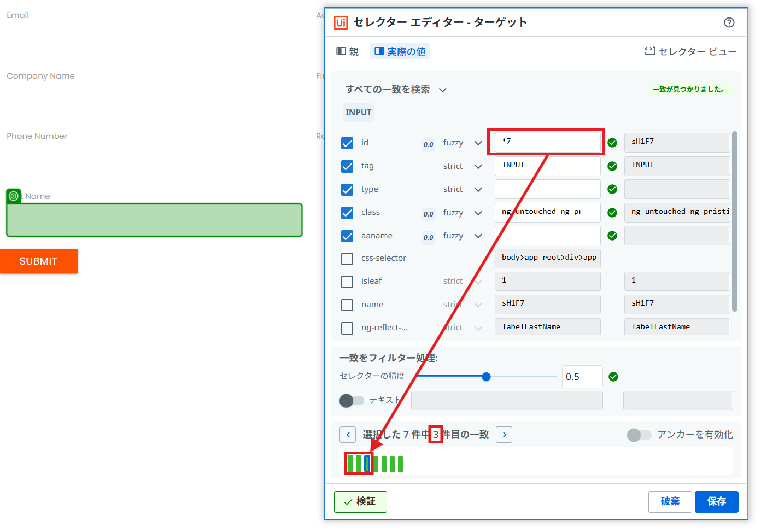Click the 破棄 discard button
The width and height of the screenshot is (761, 532).
click(x=670, y=501)
